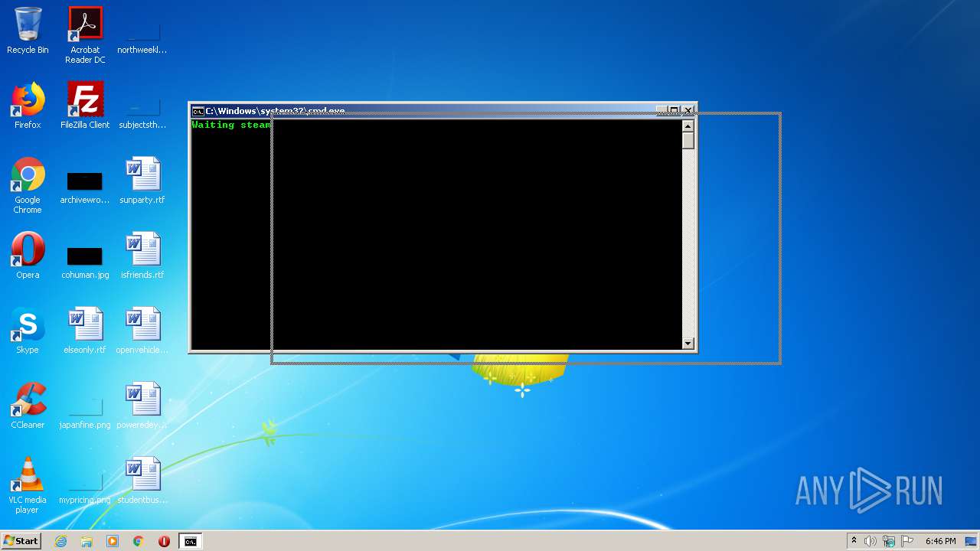The width and height of the screenshot is (980, 551).
Task: Show hidden tray icons arrow
Action: (x=854, y=541)
